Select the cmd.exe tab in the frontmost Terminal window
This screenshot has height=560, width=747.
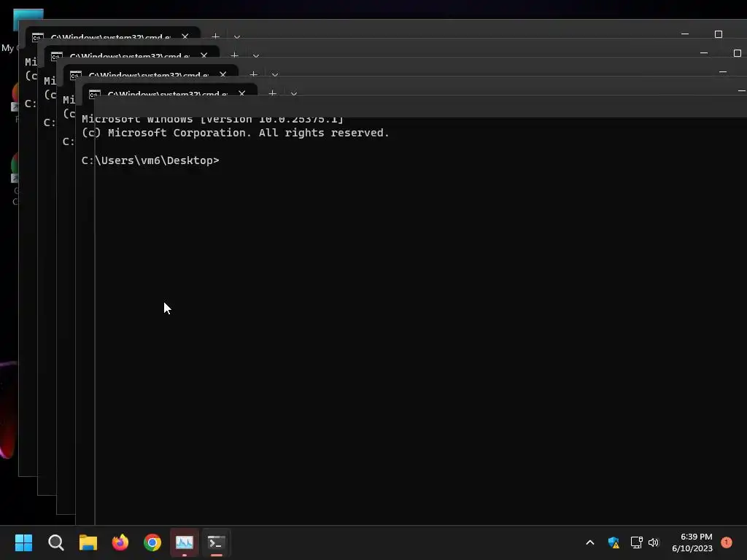tap(169, 90)
